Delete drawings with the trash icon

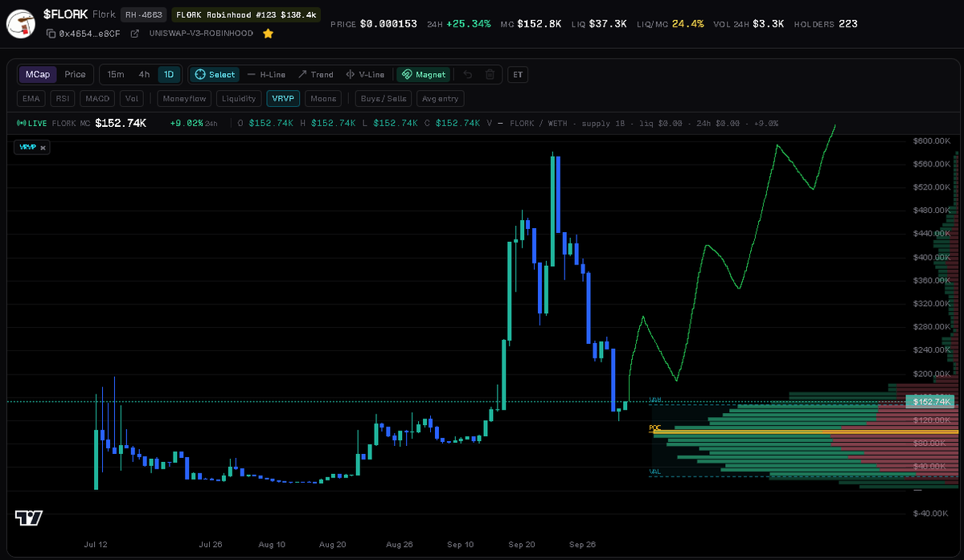[x=490, y=74]
